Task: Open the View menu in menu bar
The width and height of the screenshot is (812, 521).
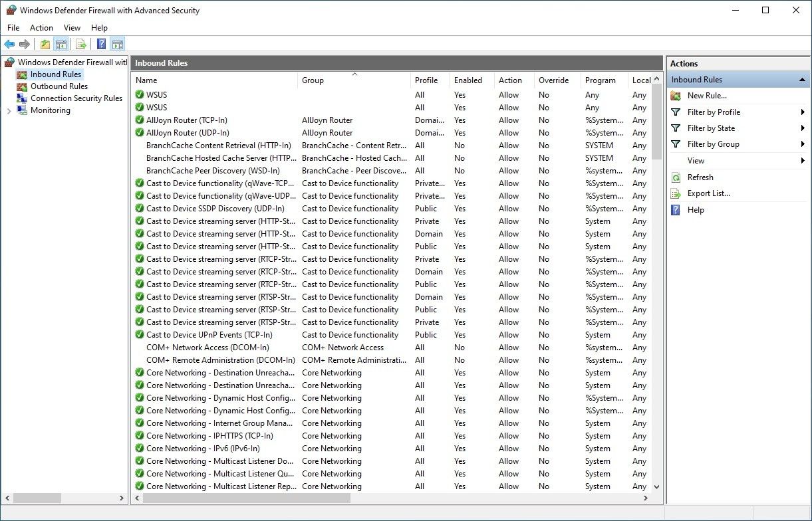Action: [x=72, y=28]
